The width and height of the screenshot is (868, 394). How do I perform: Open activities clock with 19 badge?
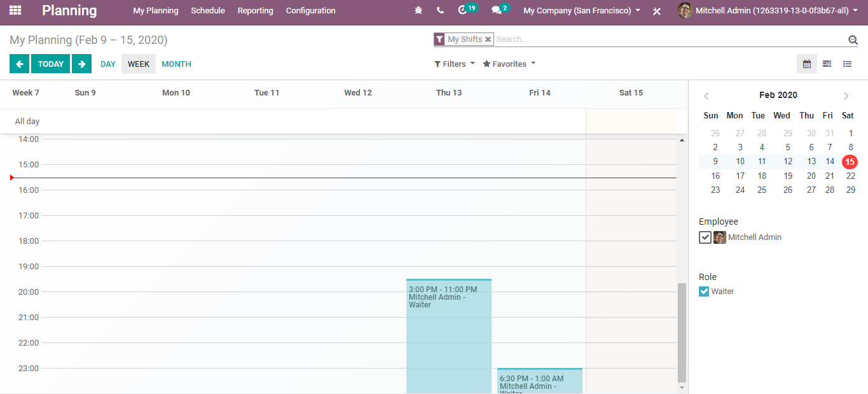tap(467, 10)
